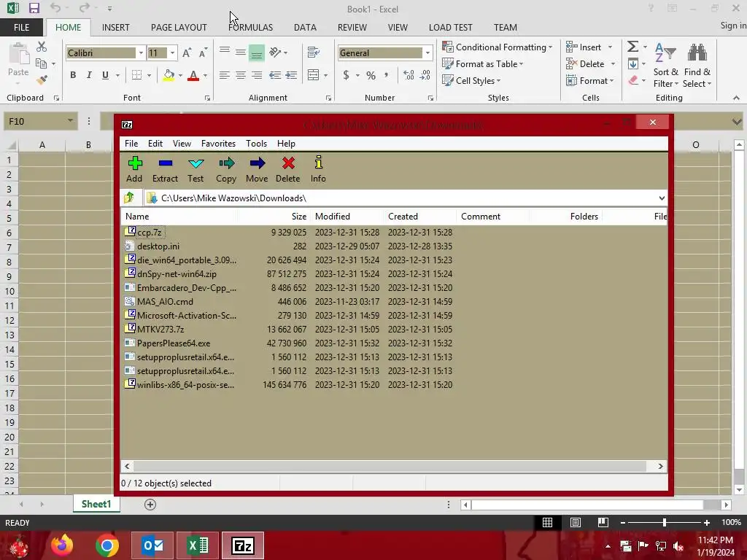Open Firefox from the taskbar
This screenshot has width=747, height=560.
[63, 545]
